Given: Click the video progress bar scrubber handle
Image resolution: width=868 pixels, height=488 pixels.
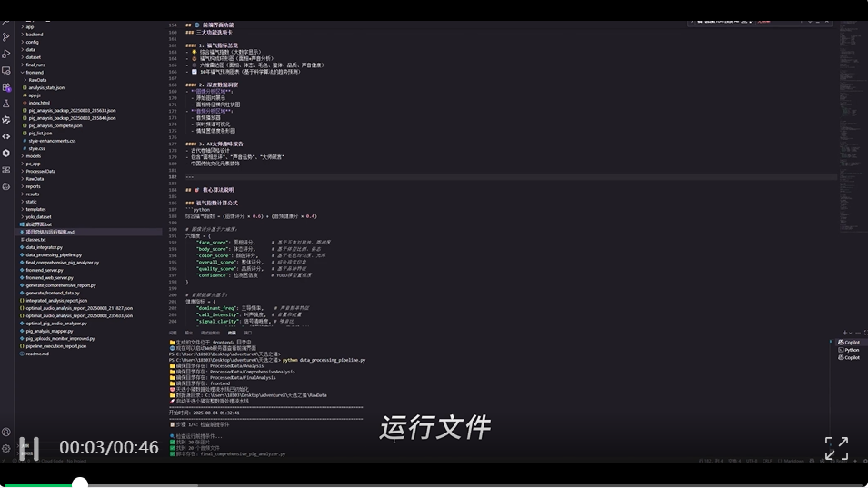Looking at the screenshot, I should tap(80, 483).
